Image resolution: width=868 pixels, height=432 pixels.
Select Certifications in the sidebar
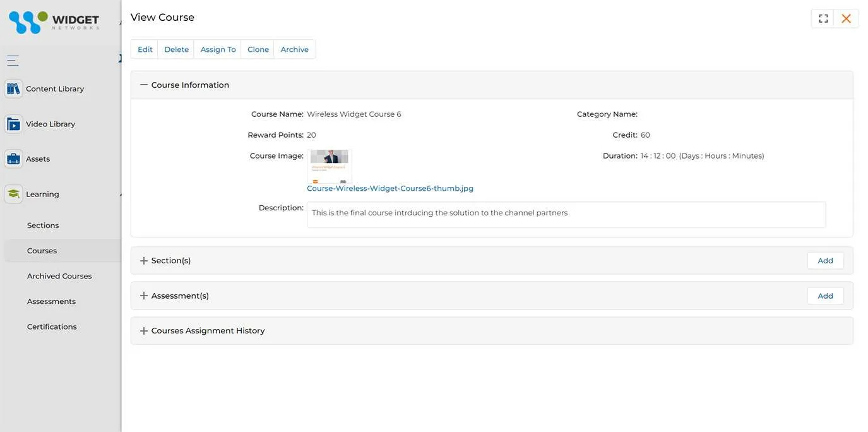coord(52,327)
